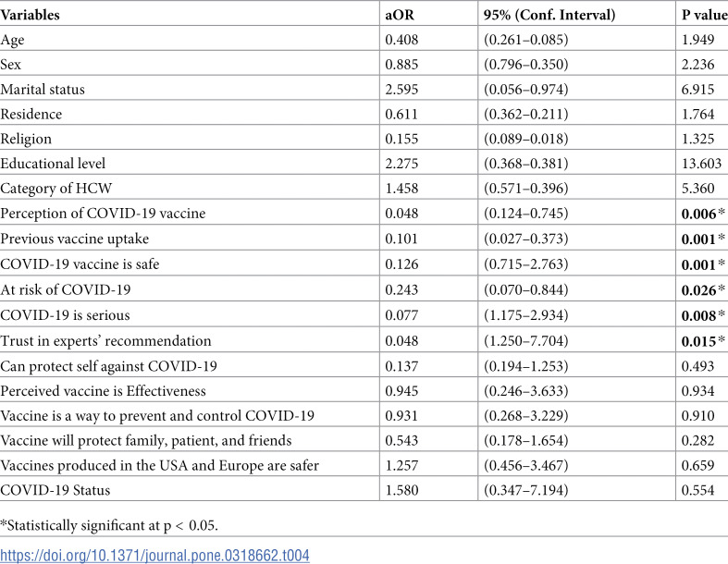728x564 pixels.
Task: Select the statistically significant footnote text
Action: [x=109, y=525]
